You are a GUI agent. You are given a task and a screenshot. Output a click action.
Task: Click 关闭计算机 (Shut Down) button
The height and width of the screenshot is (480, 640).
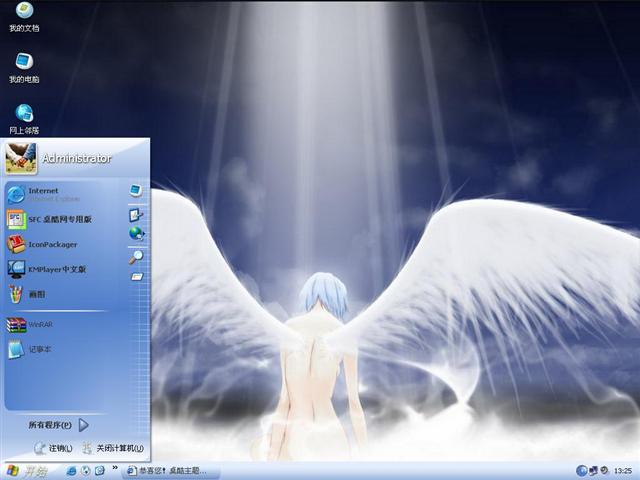[x=113, y=449]
